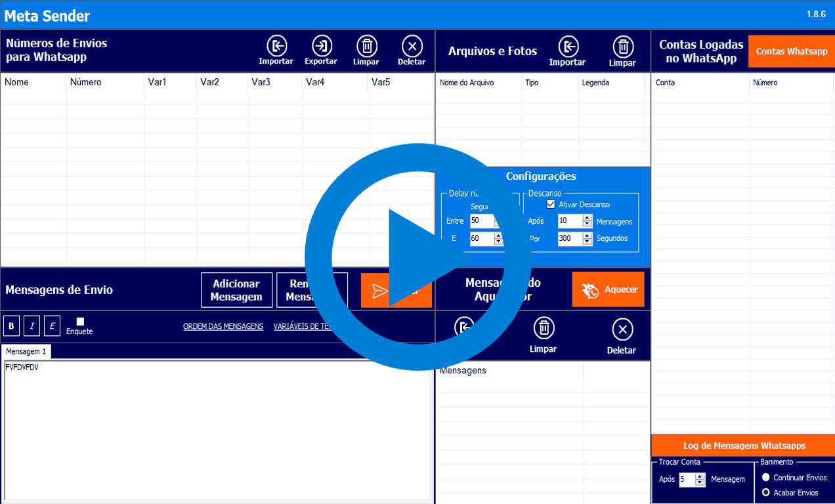The image size is (835, 504).
Task: Apply bold formatting with the B button
Action: pos(11,325)
